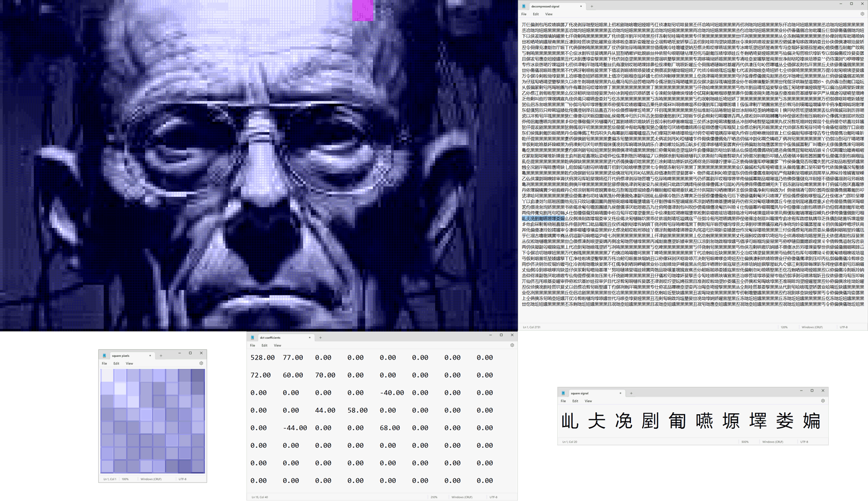The height and width of the screenshot is (501, 868).
Task: Click the magenta highlighted square on portrait image
Action: (x=363, y=10)
